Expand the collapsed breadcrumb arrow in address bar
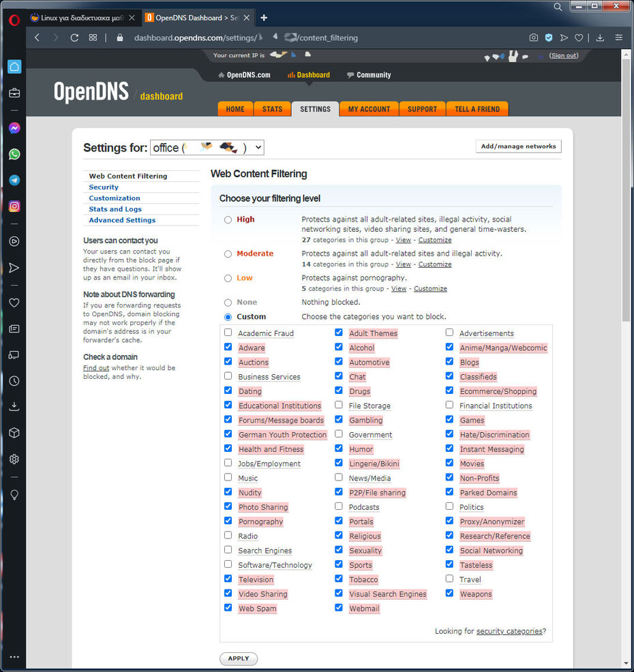Screen dimensions: 634x672 (x=277, y=37)
